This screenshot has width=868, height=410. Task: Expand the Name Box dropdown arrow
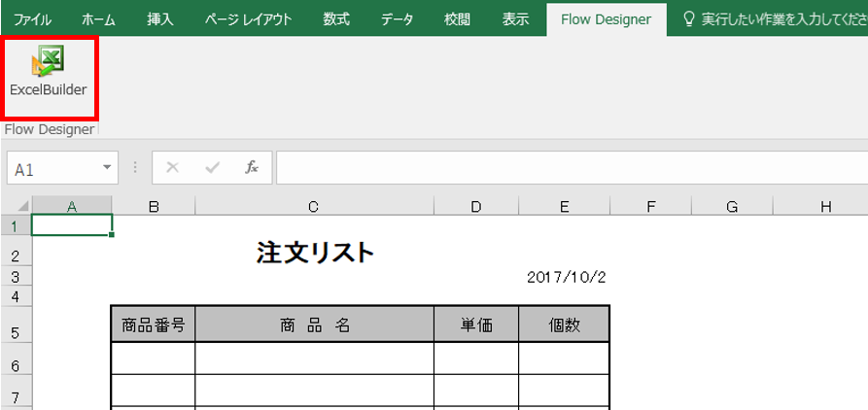(x=107, y=168)
